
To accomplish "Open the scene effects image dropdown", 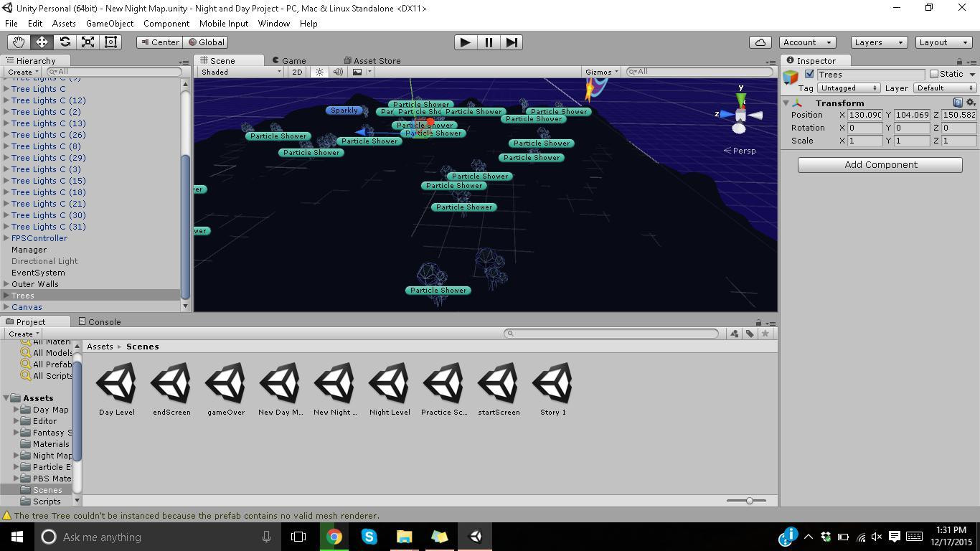I will tap(362, 72).
